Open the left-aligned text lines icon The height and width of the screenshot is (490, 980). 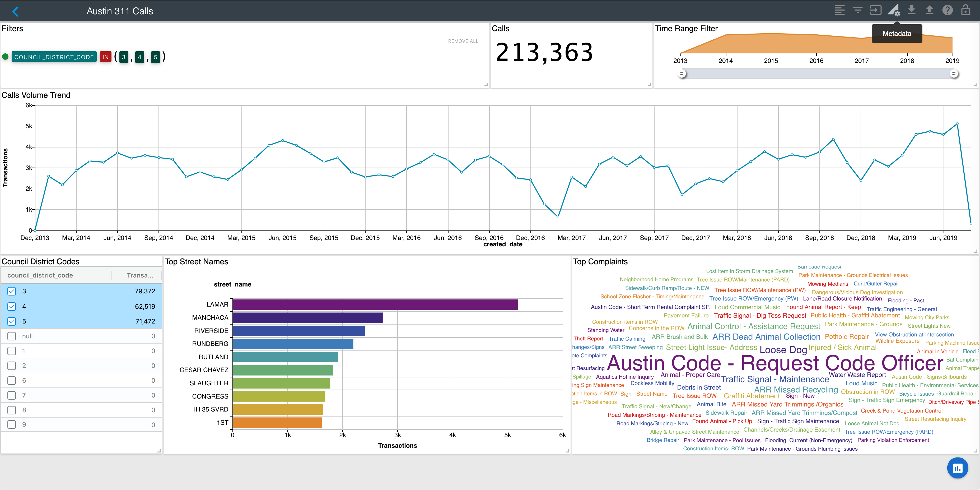pos(840,10)
